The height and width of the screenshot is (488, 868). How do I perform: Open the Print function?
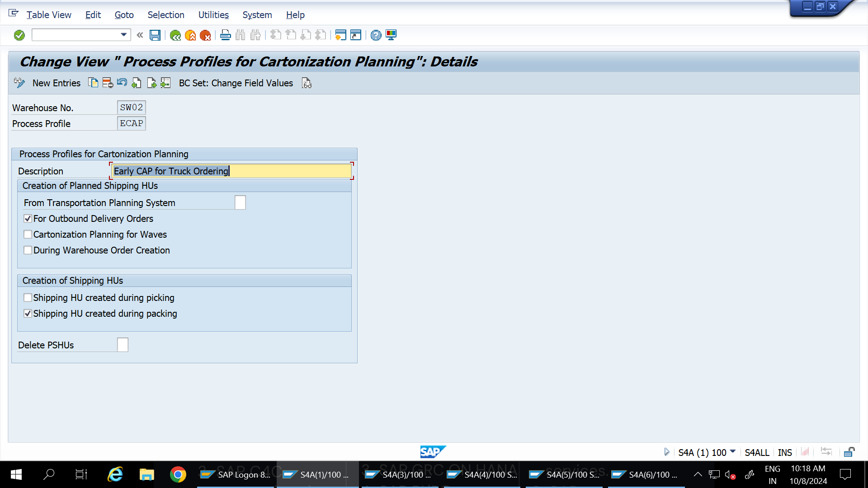pos(225,35)
